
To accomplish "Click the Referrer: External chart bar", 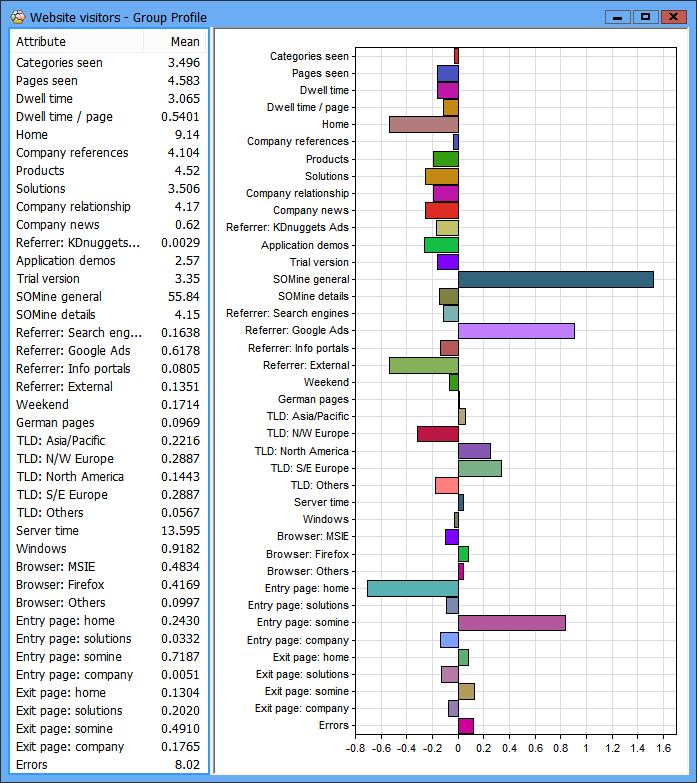I will 423,365.
